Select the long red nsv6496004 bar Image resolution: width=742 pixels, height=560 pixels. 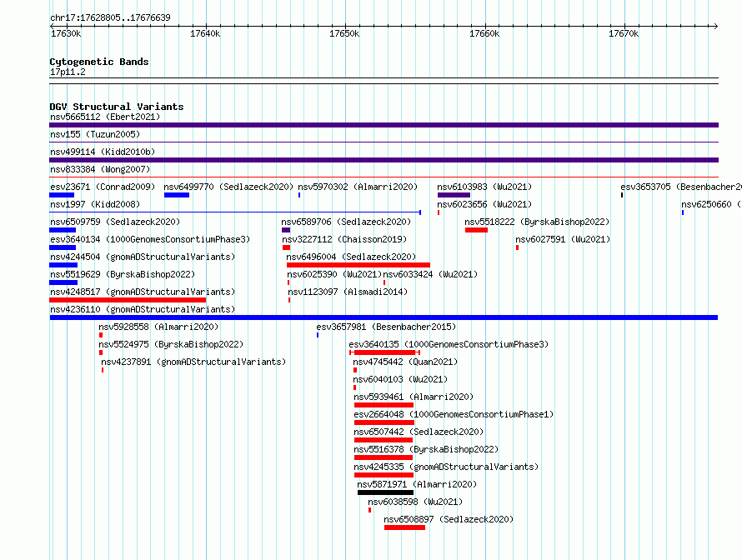(x=358, y=265)
